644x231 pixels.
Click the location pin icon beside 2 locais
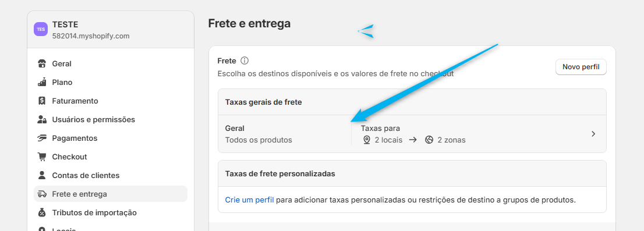coord(367,140)
